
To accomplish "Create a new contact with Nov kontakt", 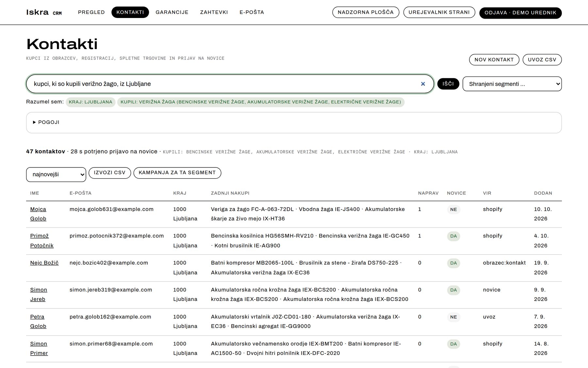I will pos(494,60).
